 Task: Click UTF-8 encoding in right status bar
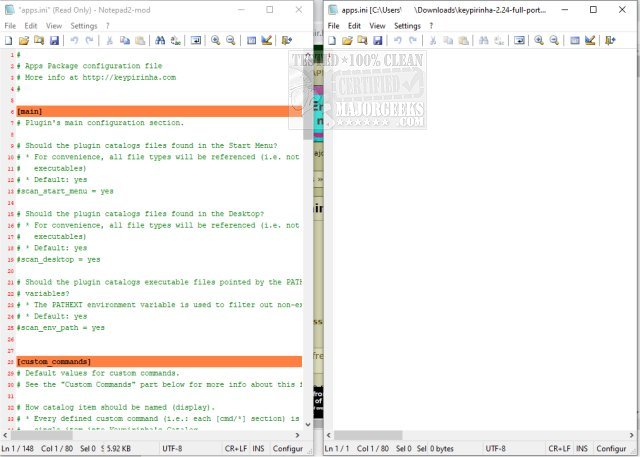[x=496, y=448]
